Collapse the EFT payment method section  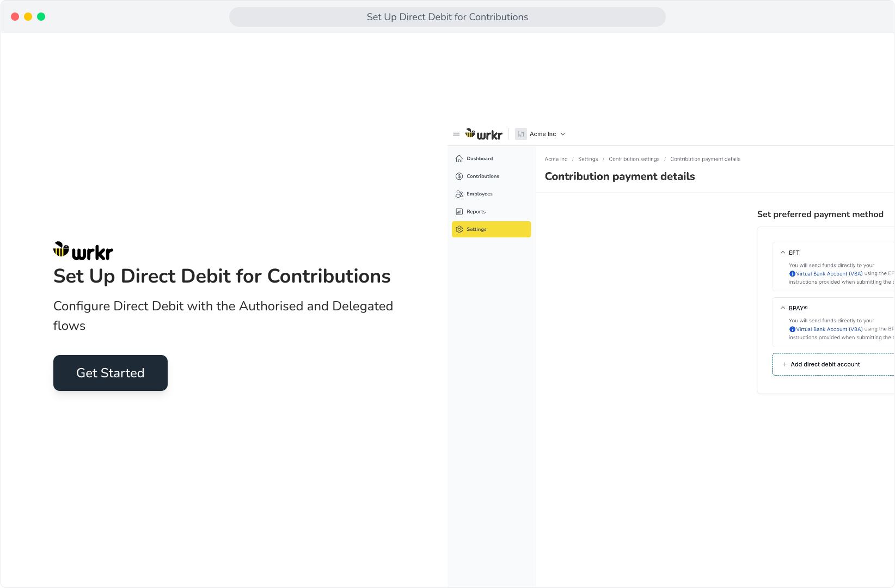click(x=783, y=253)
